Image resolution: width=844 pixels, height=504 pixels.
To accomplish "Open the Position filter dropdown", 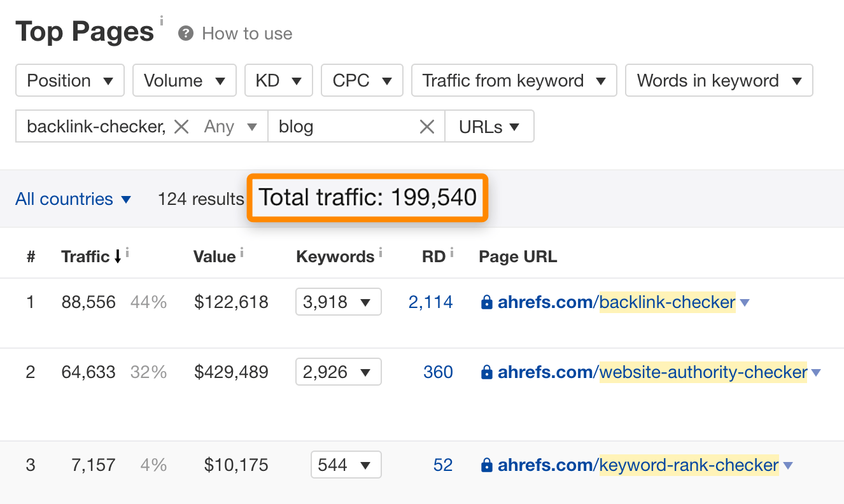I will click(69, 80).
